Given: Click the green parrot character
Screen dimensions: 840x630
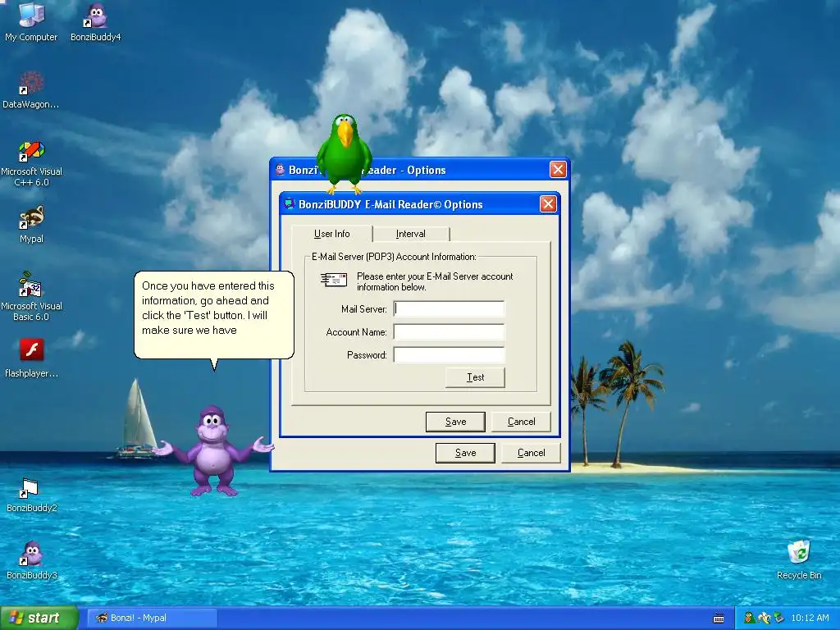Looking at the screenshot, I should coord(345,153).
